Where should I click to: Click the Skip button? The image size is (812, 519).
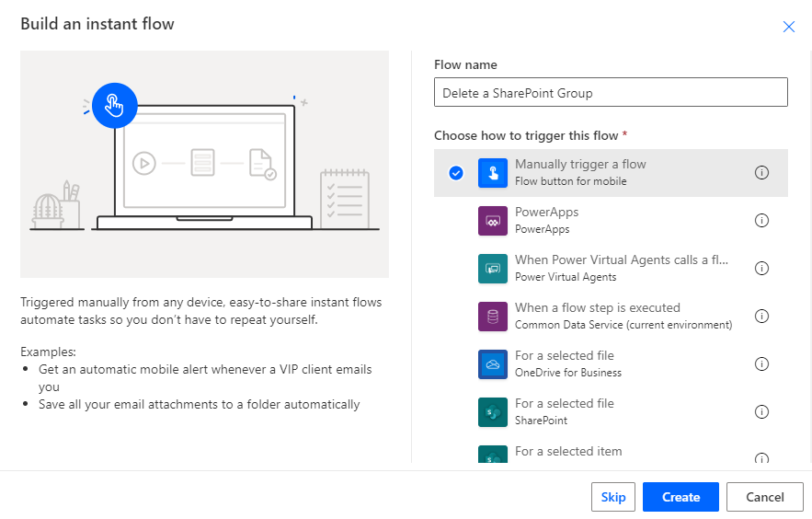pos(613,497)
